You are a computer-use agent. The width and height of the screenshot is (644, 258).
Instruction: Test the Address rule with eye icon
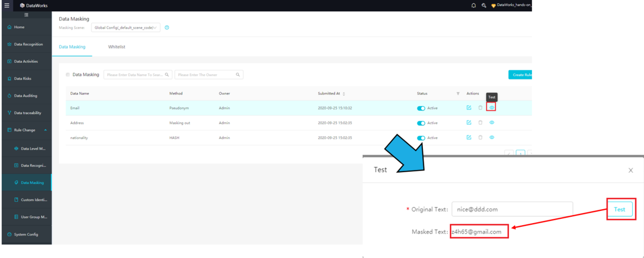[x=492, y=123]
